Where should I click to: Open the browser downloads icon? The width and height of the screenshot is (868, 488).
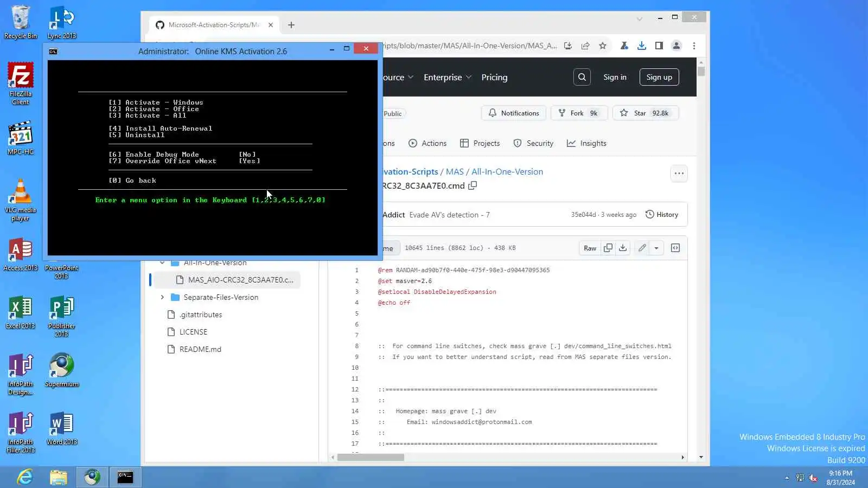click(642, 46)
